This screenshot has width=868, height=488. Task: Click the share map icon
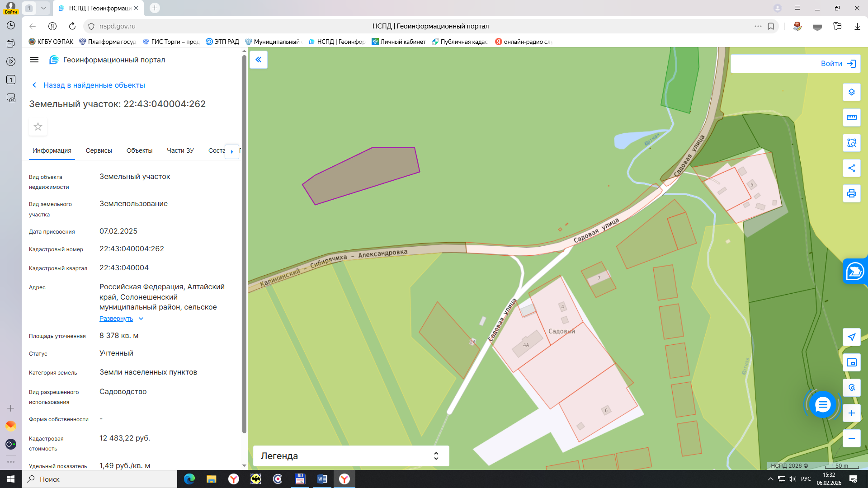tap(851, 168)
